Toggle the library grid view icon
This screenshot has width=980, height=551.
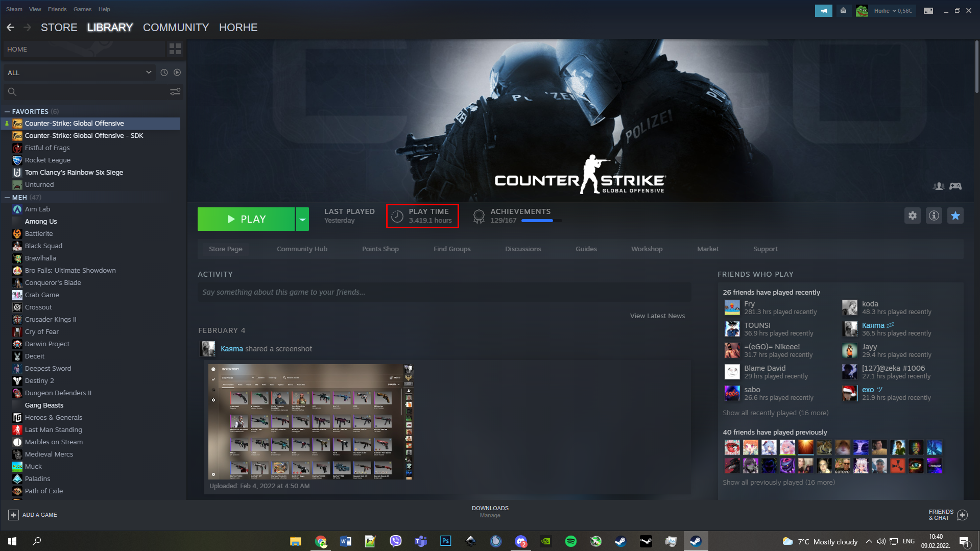click(x=175, y=49)
